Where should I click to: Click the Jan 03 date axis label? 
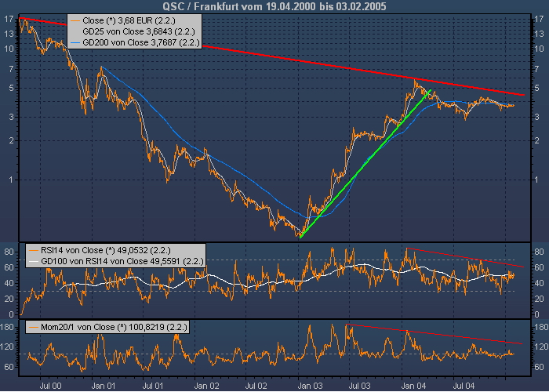(310, 386)
